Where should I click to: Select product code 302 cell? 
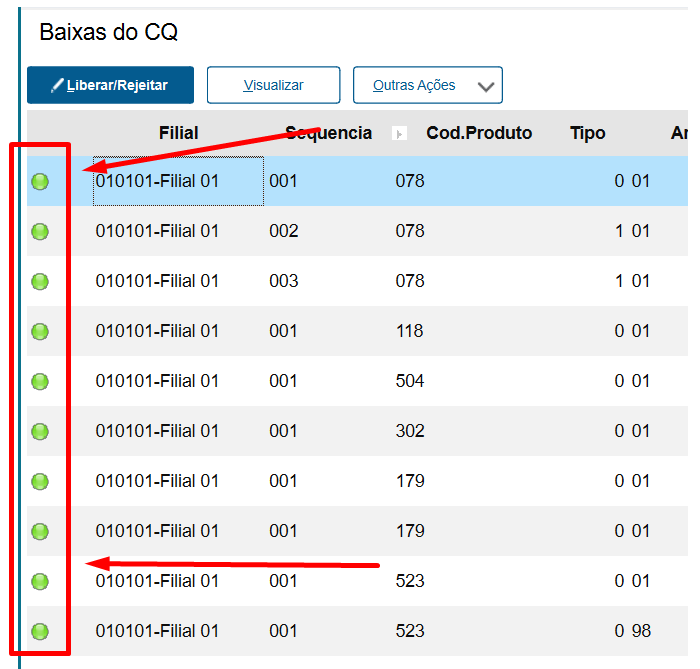410,431
